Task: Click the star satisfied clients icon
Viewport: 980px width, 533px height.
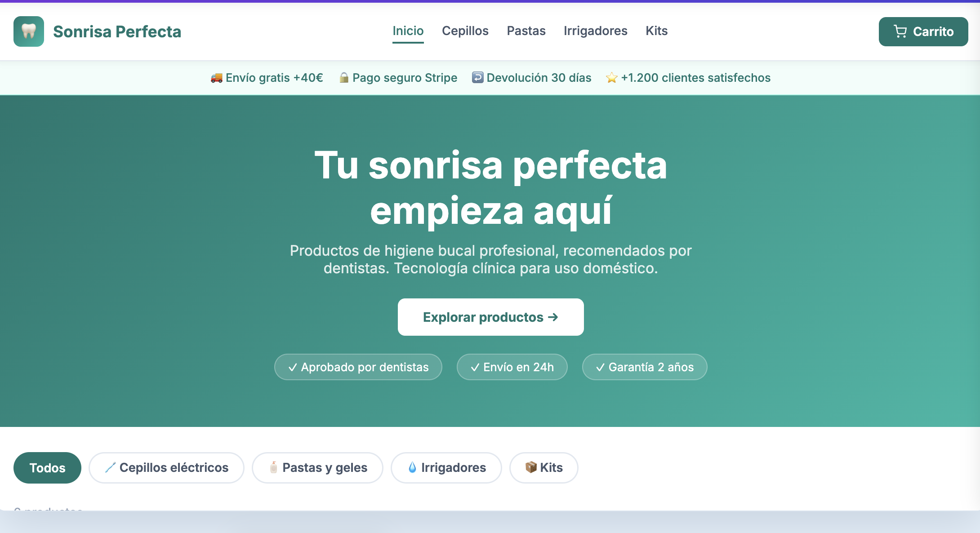Action: (x=612, y=78)
